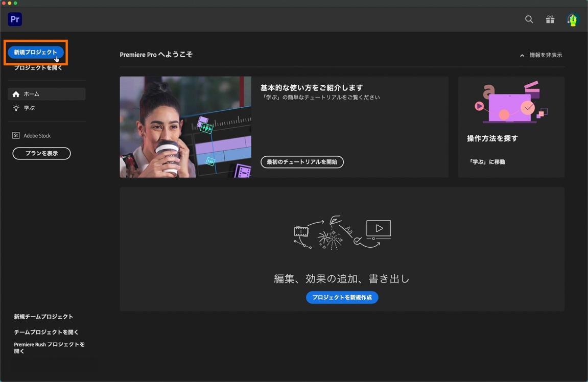The height and width of the screenshot is (382, 588).
Task: Click the Premiere Pro logo icon
Action: [x=15, y=19]
